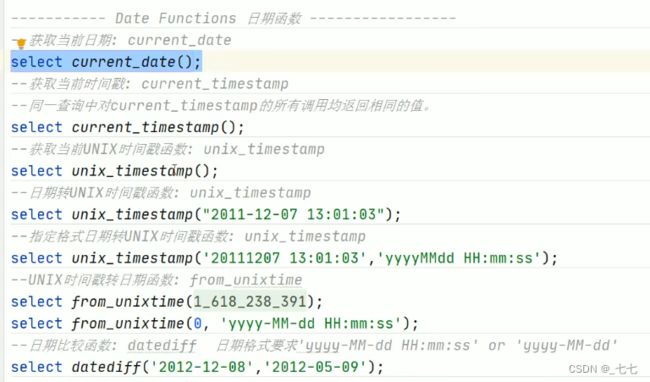
Task: Click the datediff function call in last line
Action: pos(106,367)
